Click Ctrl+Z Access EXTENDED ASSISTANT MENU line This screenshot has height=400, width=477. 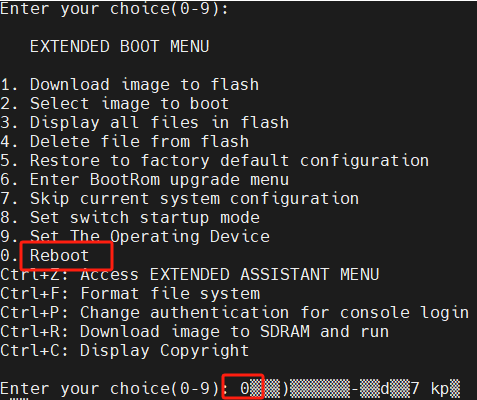click(190, 275)
